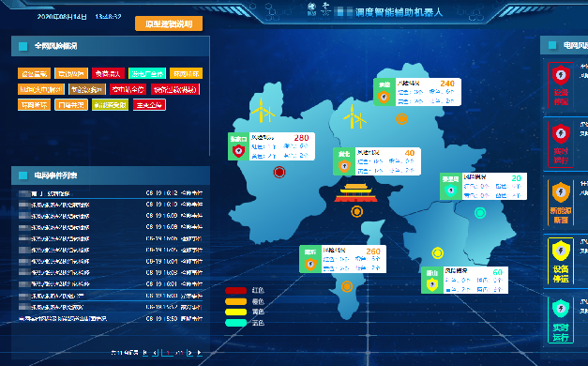
Task: Click the risk value 60 on the map card
Action: [498, 272]
